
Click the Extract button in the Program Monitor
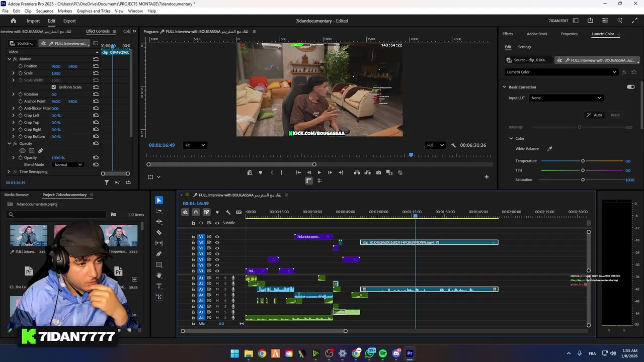tap(368, 172)
